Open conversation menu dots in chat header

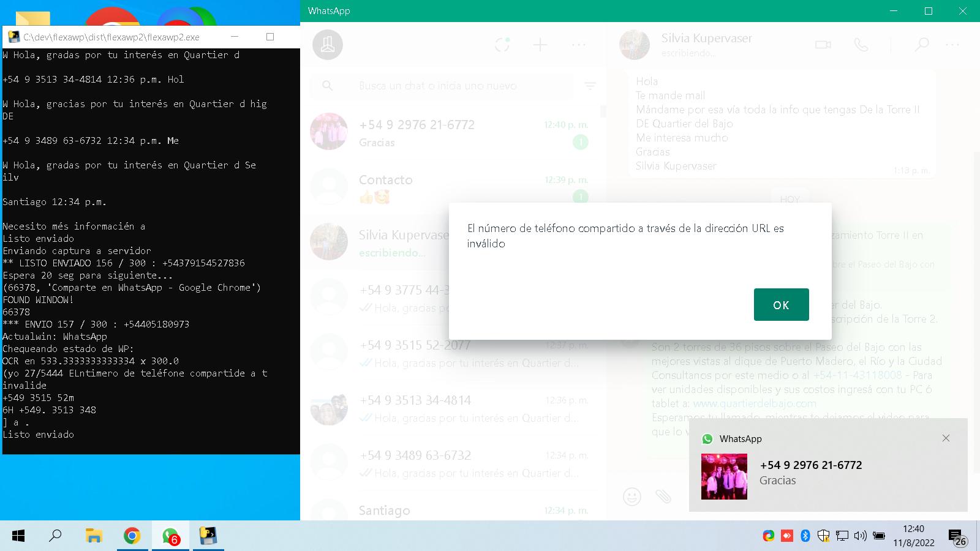(952, 45)
